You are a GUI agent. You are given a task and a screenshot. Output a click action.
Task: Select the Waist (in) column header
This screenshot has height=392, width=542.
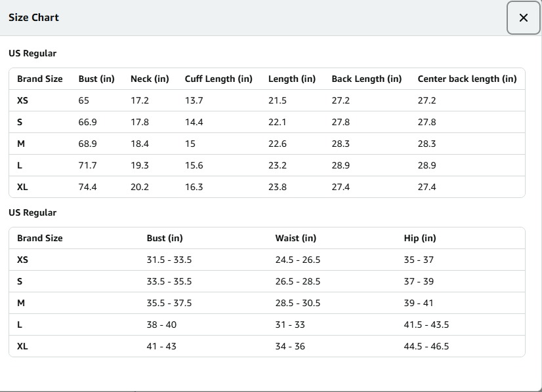click(x=295, y=238)
